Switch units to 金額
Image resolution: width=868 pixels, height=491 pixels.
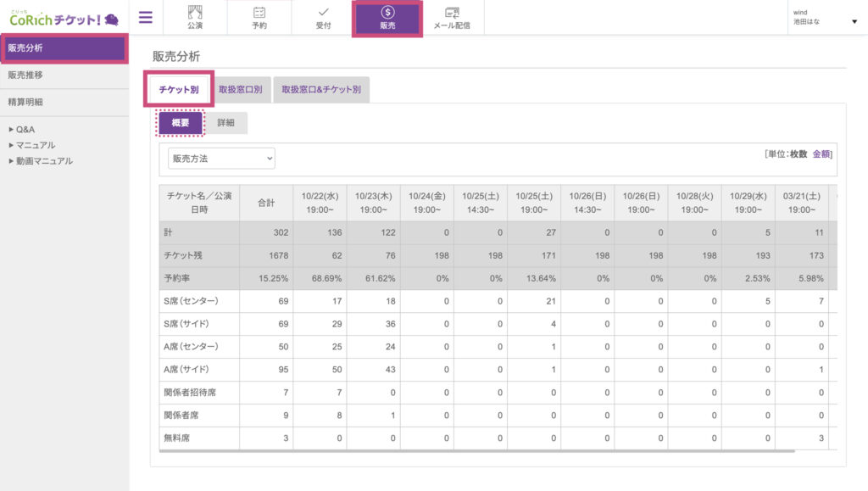(x=821, y=154)
